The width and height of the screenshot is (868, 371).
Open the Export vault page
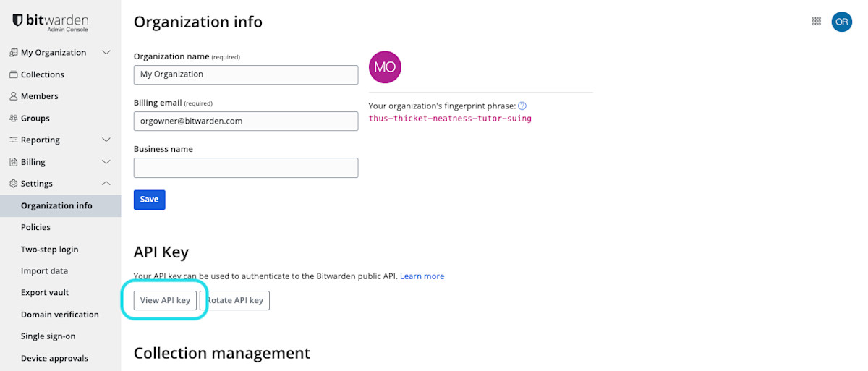pyautogui.click(x=45, y=293)
